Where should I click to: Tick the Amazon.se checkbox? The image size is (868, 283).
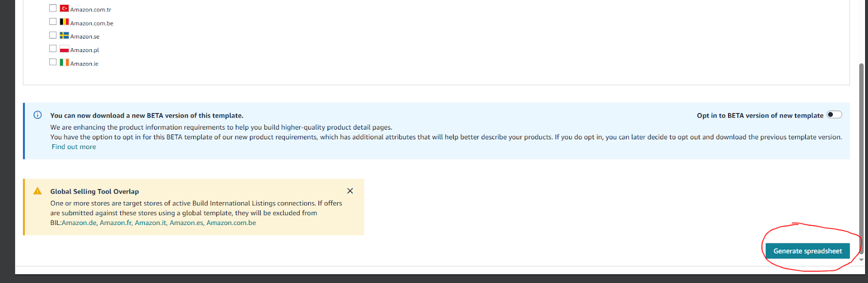point(53,35)
